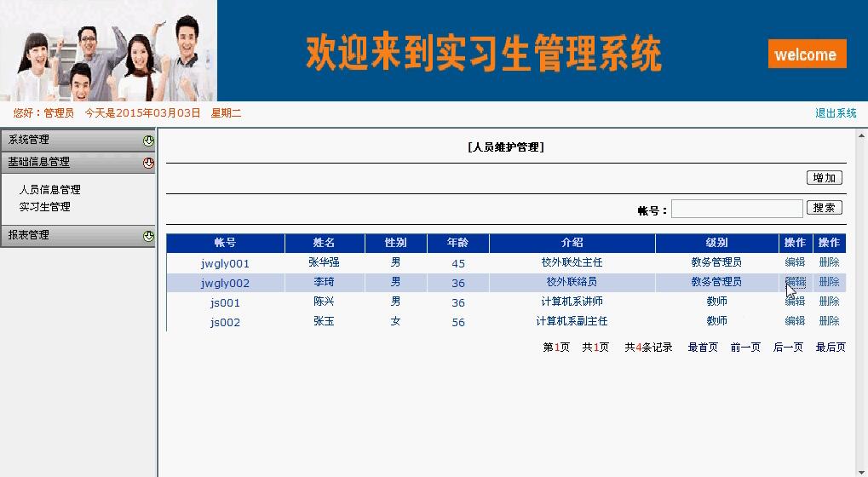Click the header photo of cheering people
The width and height of the screenshot is (868, 477).
[x=108, y=50]
